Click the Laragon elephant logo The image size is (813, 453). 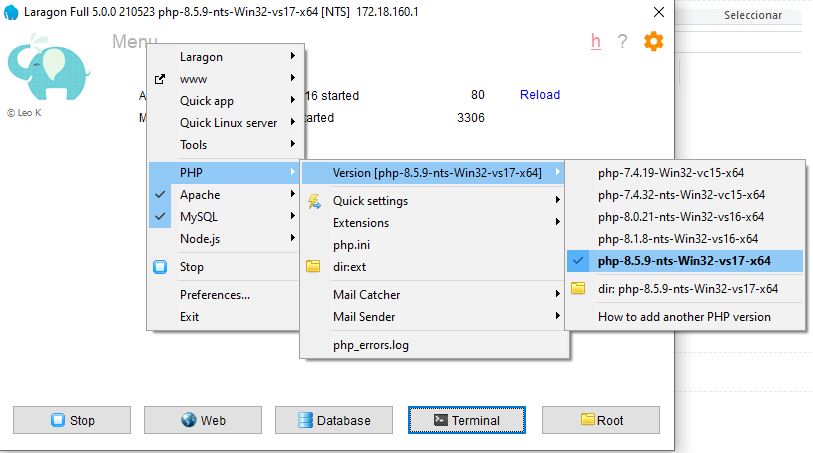(x=48, y=67)
